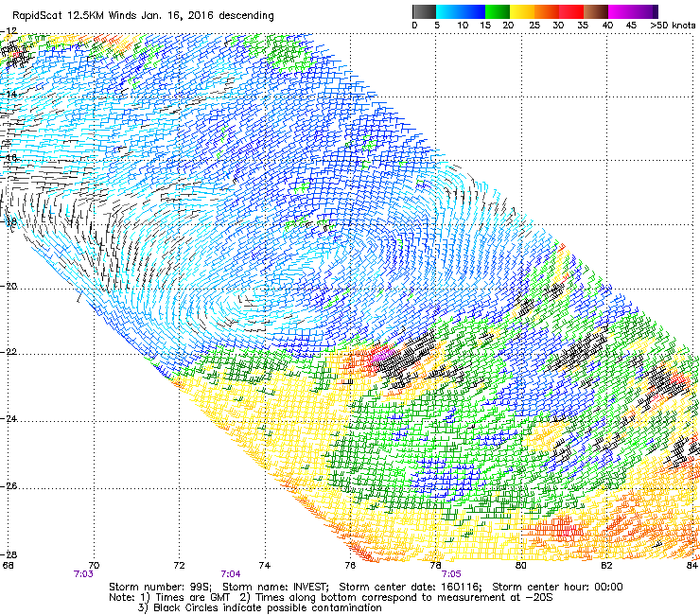Click the brown 35-40 knots color band
Screen dimensions: 700x615
point(596,11)
